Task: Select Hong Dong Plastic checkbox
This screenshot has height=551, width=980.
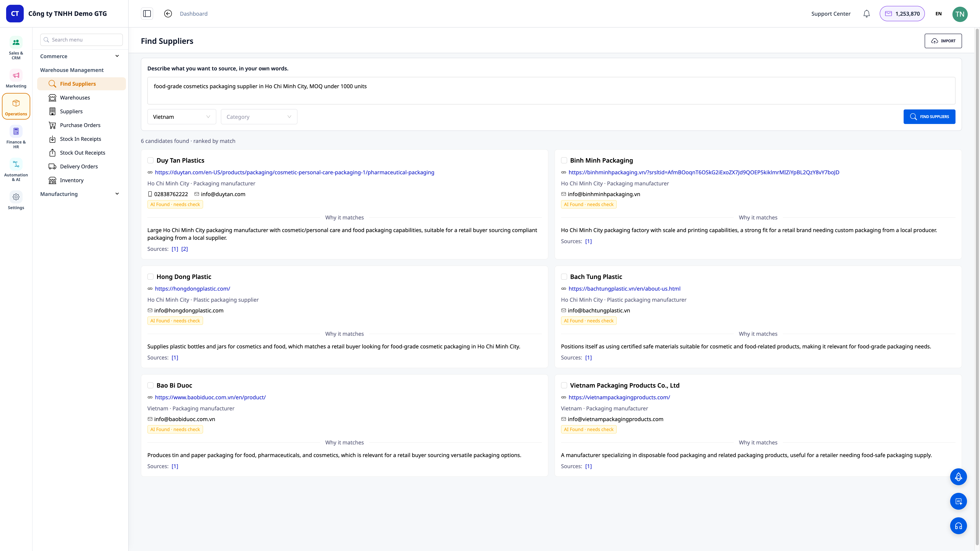Action: tap(150, 277)
